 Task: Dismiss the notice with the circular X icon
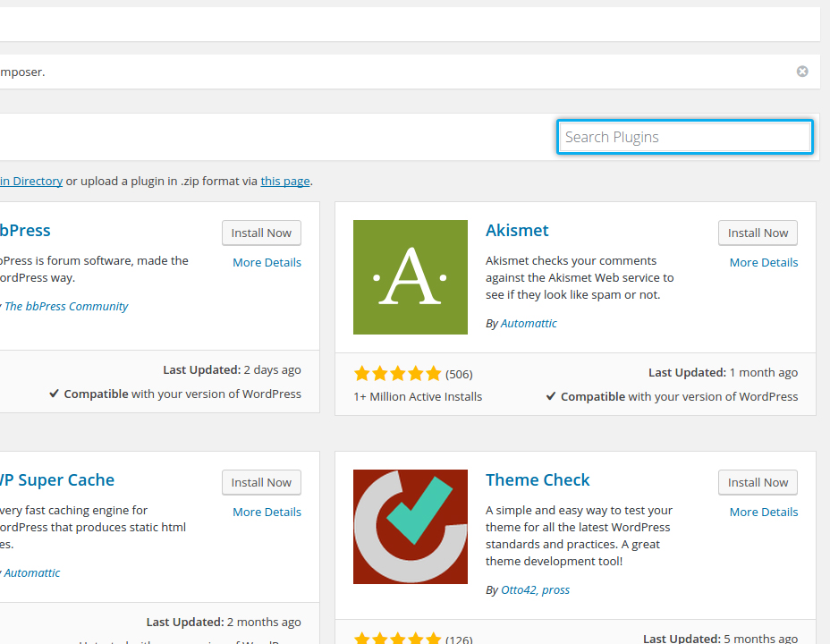click(x=802, y=72)
